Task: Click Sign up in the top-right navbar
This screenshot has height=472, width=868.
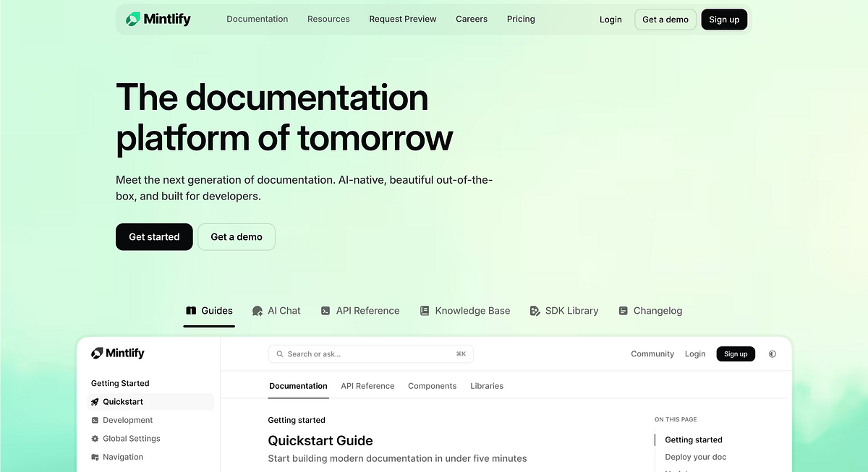Action: (724, 20)
